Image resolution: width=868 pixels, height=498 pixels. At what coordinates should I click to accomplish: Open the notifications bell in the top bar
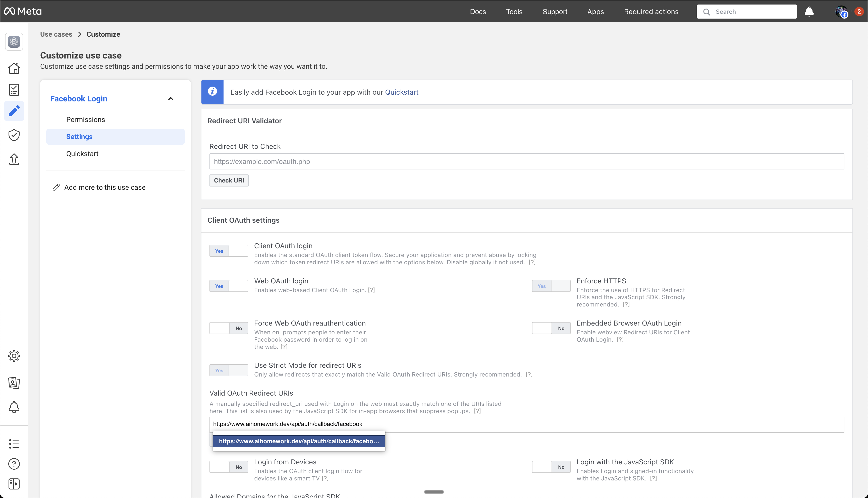(809, 11)
